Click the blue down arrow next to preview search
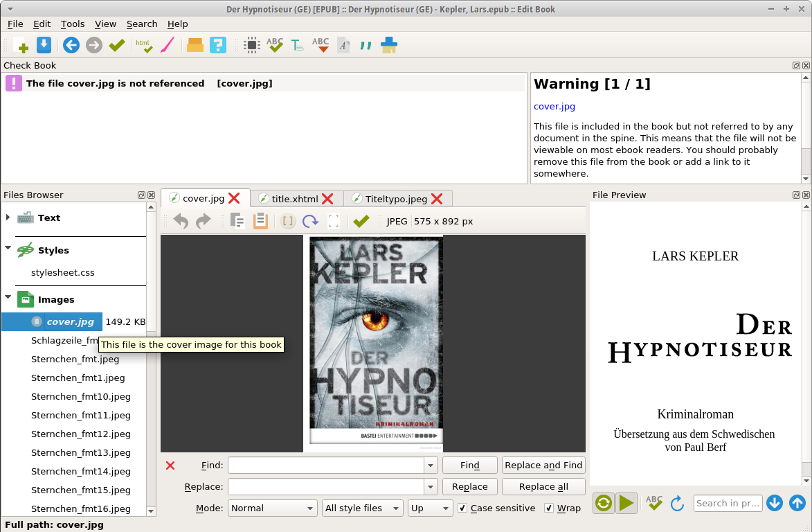The image size is (812, 532). tap(775, 503)
